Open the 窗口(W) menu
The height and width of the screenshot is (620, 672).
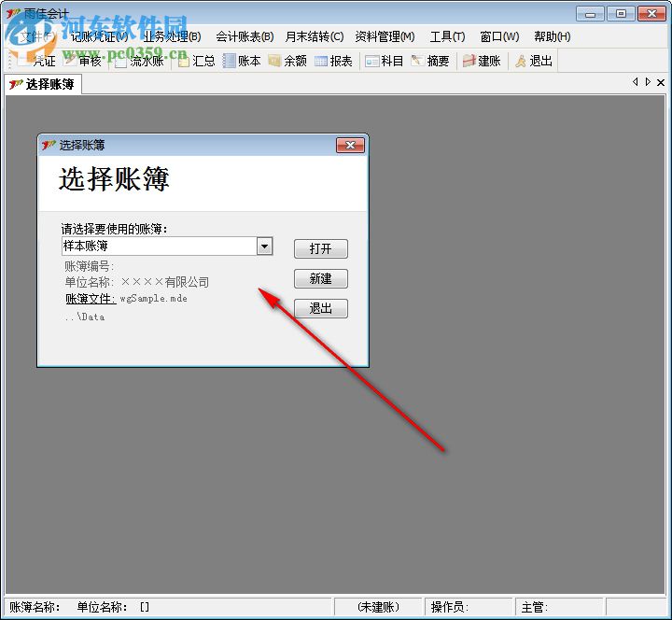click(x=499, y=36)
